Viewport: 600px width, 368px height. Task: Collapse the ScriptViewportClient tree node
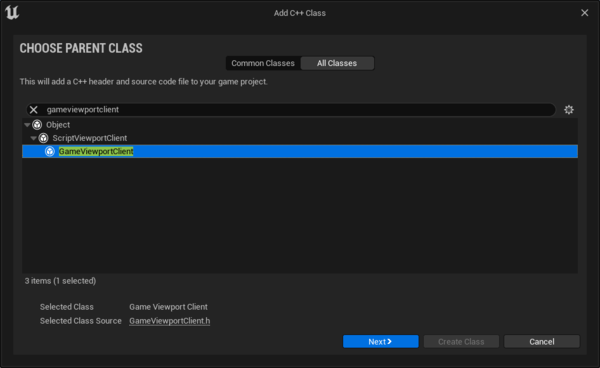[x=34, y=138]
